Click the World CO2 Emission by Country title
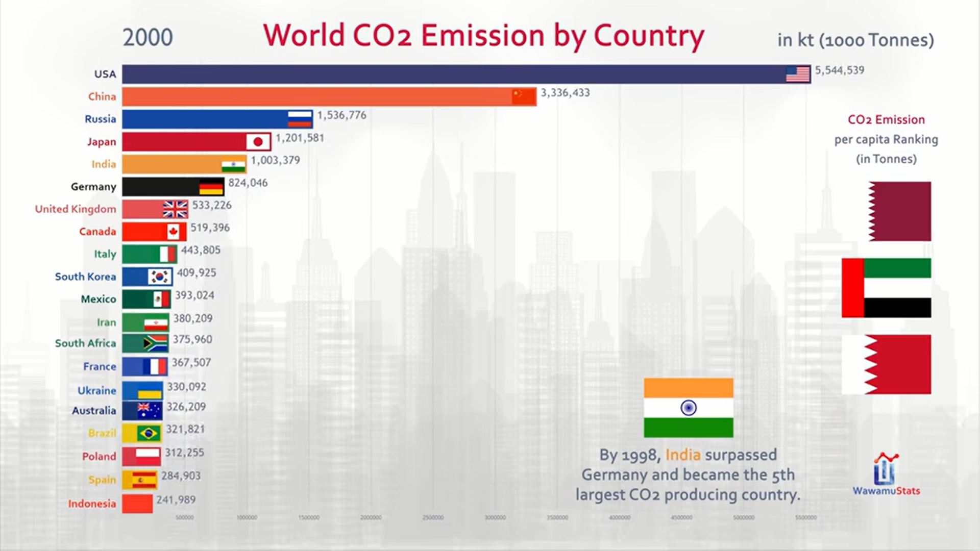This screenshot has width=980, height=551. 483,36
